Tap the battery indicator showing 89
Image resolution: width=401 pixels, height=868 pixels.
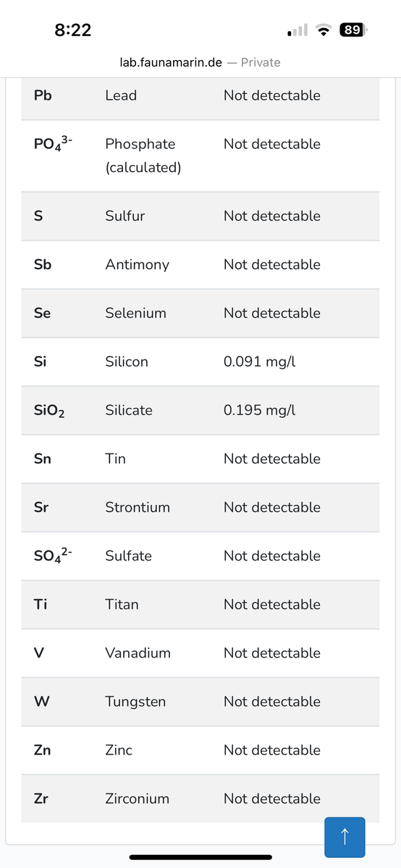[x=353, y=30]
